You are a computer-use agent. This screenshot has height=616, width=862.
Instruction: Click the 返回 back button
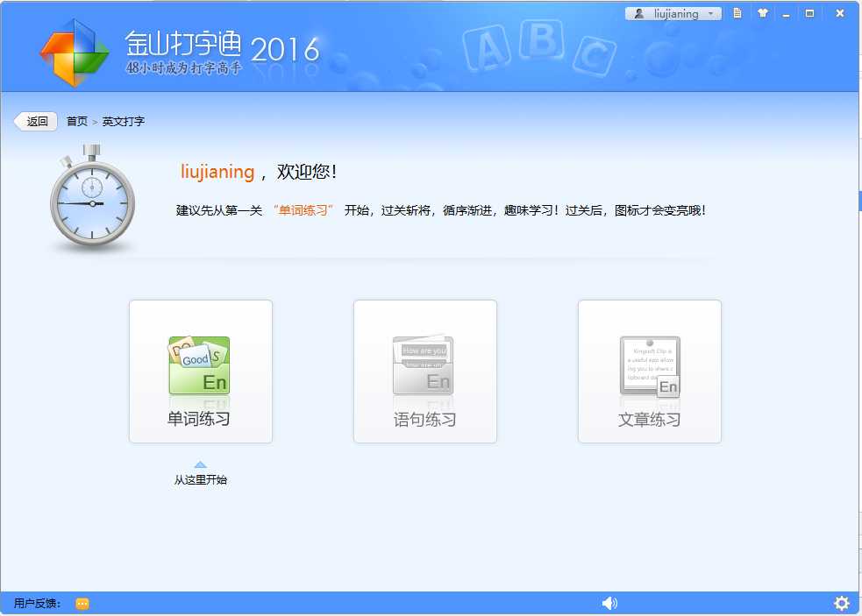coord(36,122)
